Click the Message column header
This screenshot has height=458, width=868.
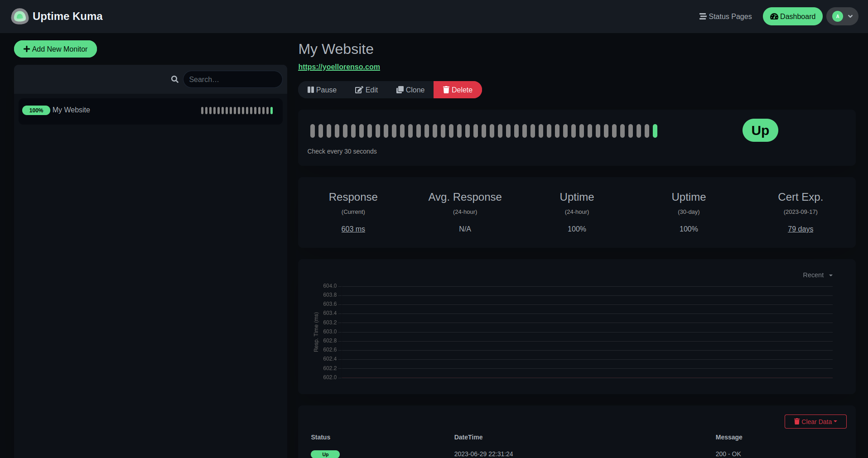pyautogui.click(x=729, y=437)
